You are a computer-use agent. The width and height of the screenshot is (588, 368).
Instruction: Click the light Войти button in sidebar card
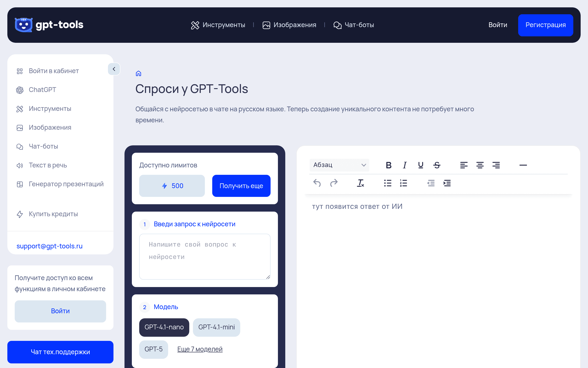(x=60, y=311)
